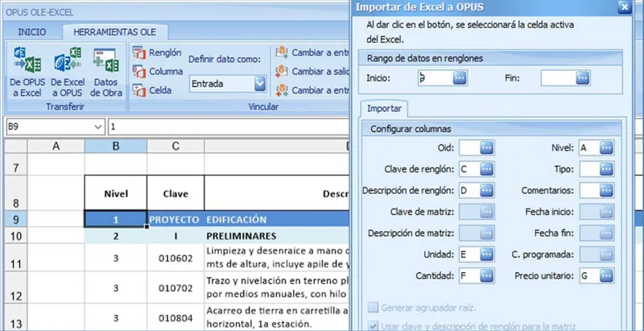Click the EDIFICACIÓN cell in row 9

click(x=276, y=220)
